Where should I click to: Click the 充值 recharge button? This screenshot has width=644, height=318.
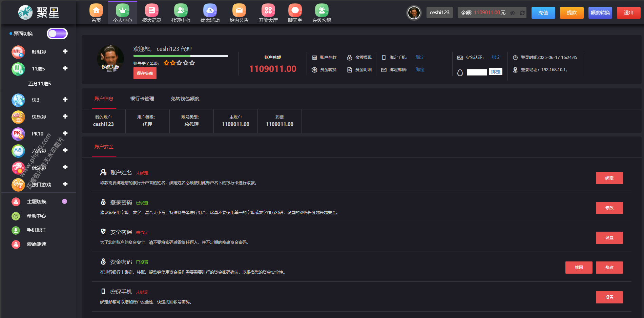tap(543, 13)
